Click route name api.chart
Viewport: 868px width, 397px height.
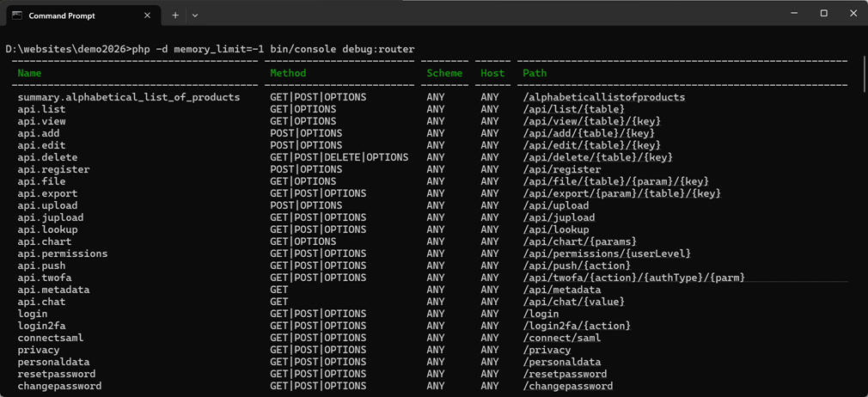tap(45, 241)
